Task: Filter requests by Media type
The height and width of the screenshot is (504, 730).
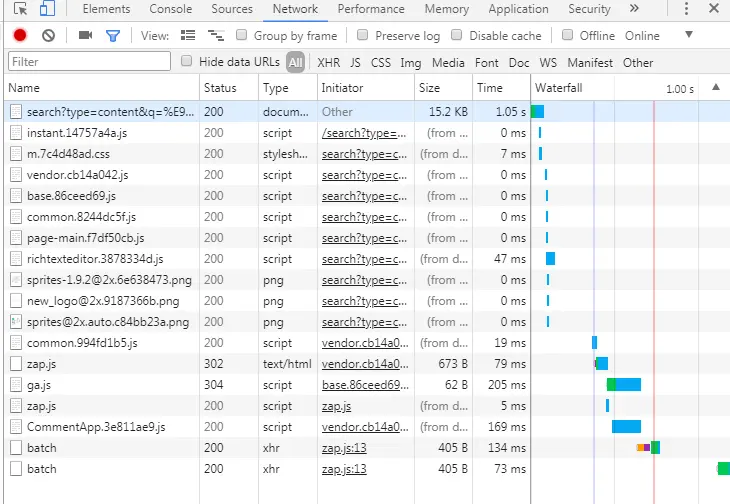Action: [448, 63]
